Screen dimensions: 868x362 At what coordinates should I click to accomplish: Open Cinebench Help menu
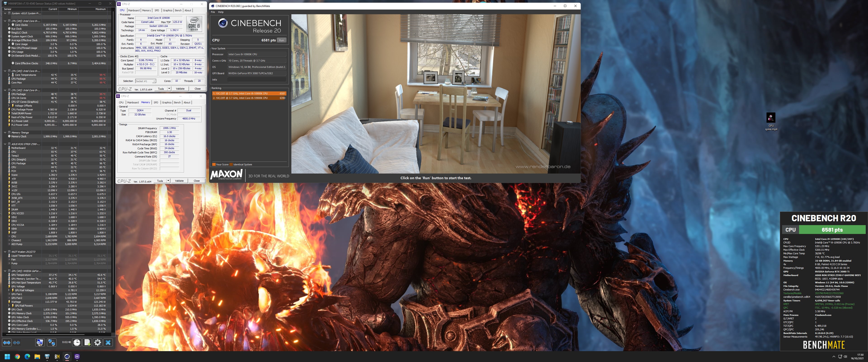point(221,12)
